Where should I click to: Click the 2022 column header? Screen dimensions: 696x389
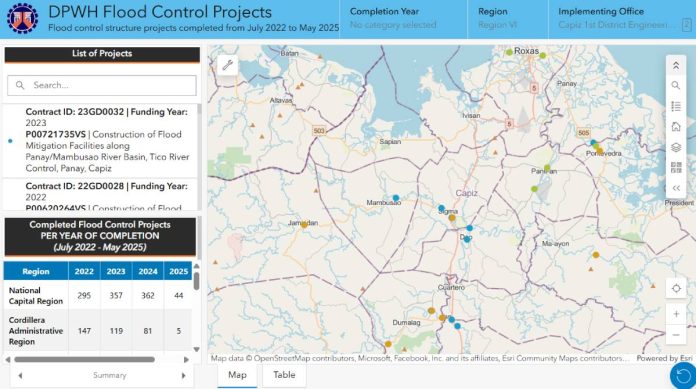84,271
